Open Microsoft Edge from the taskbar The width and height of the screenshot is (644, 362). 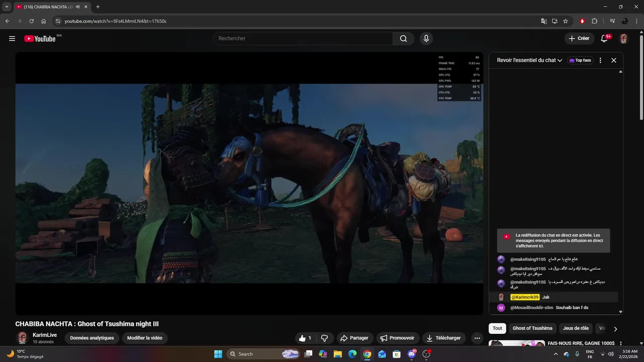(352, 354)
